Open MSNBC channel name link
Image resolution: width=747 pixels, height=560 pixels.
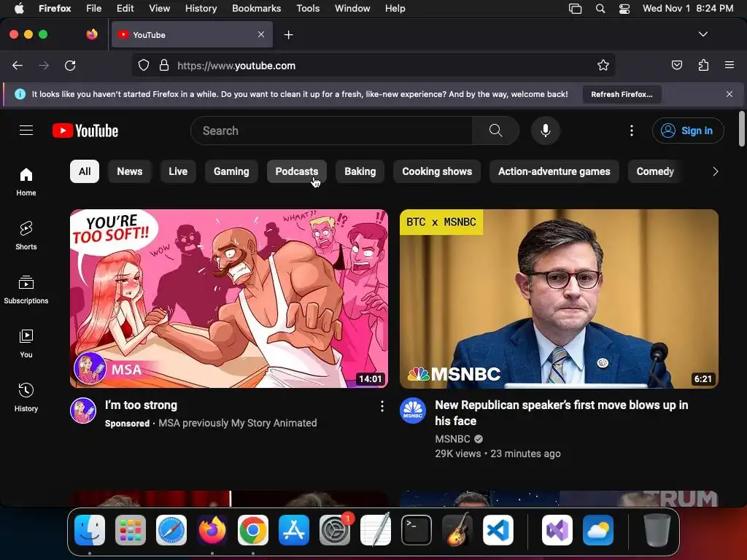click(452, 439)
